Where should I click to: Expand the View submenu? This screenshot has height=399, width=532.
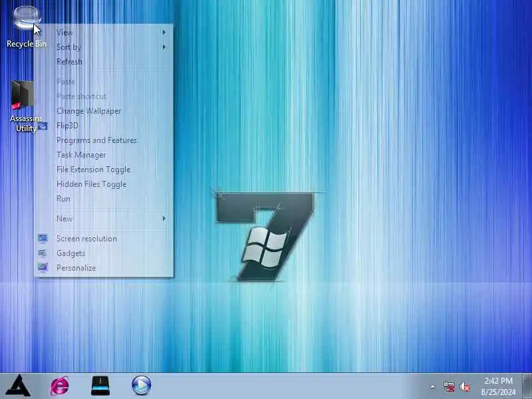(104, 32)
